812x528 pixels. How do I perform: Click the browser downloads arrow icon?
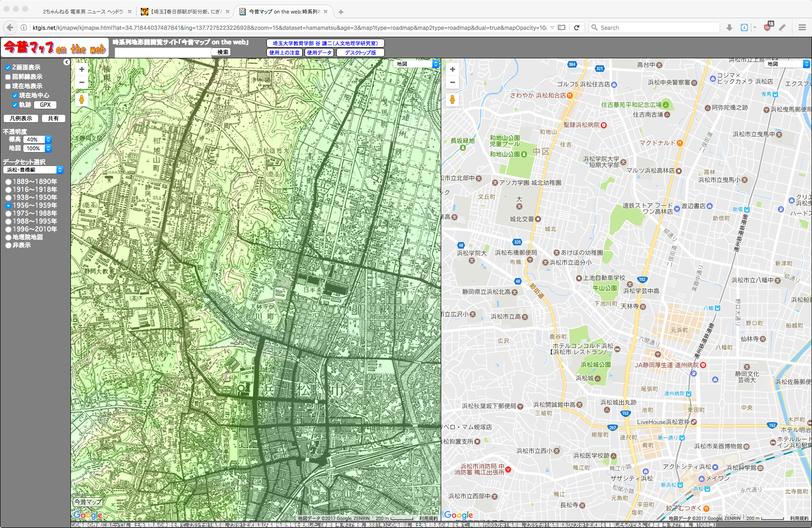point(729,28)
